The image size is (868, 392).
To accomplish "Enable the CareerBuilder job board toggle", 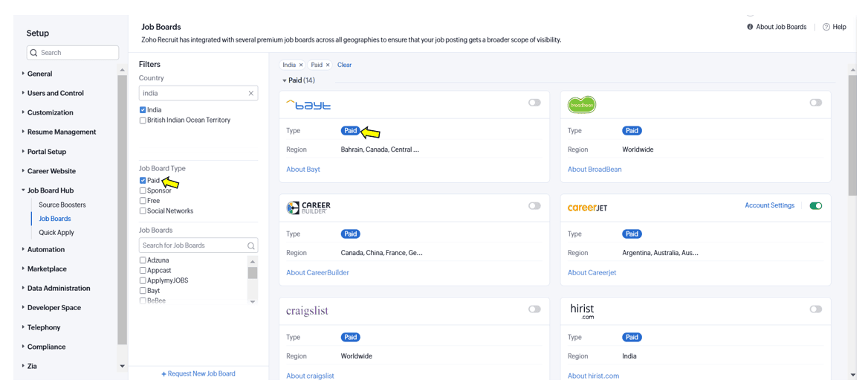I will tap(534, 206).
